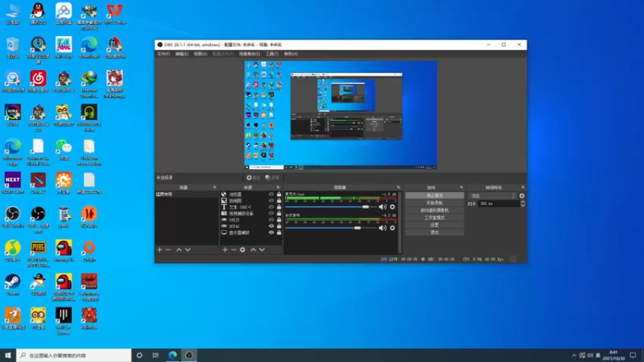Toggle visibility of 文本 (GDI+) source
This screenshot has width=644, height=362.
coord(271,208)
